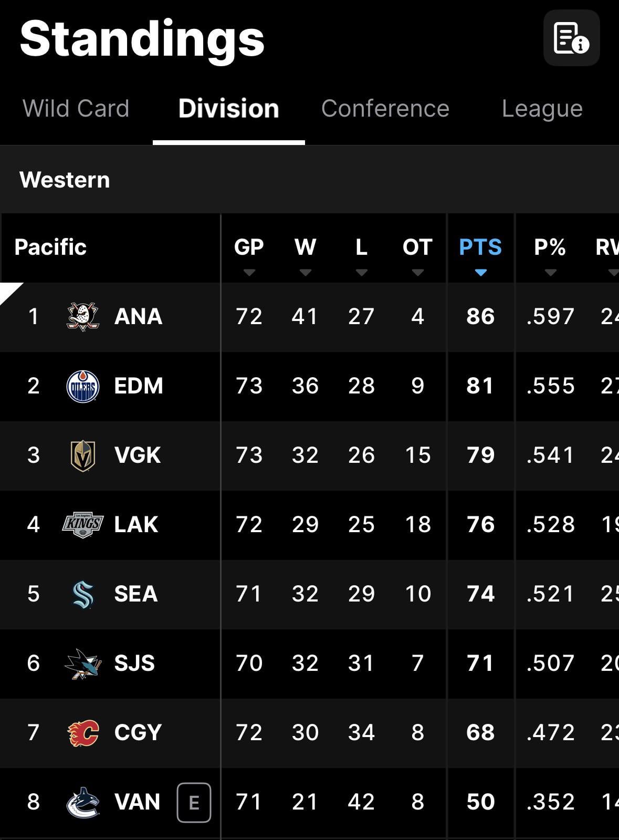Image resolution: width=619 pixels, height=840 pixels.
Task: Sort standings by GP column arrow
Action: (x=249, y=272)
